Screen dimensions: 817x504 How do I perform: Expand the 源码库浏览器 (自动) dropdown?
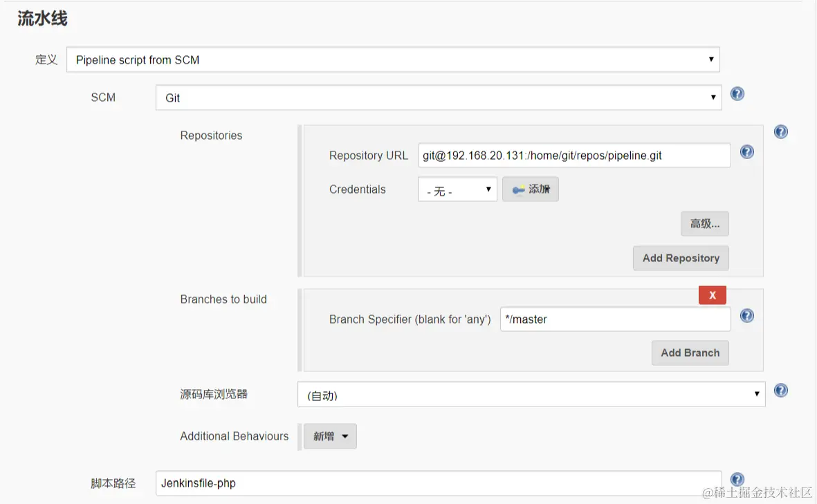531,395
